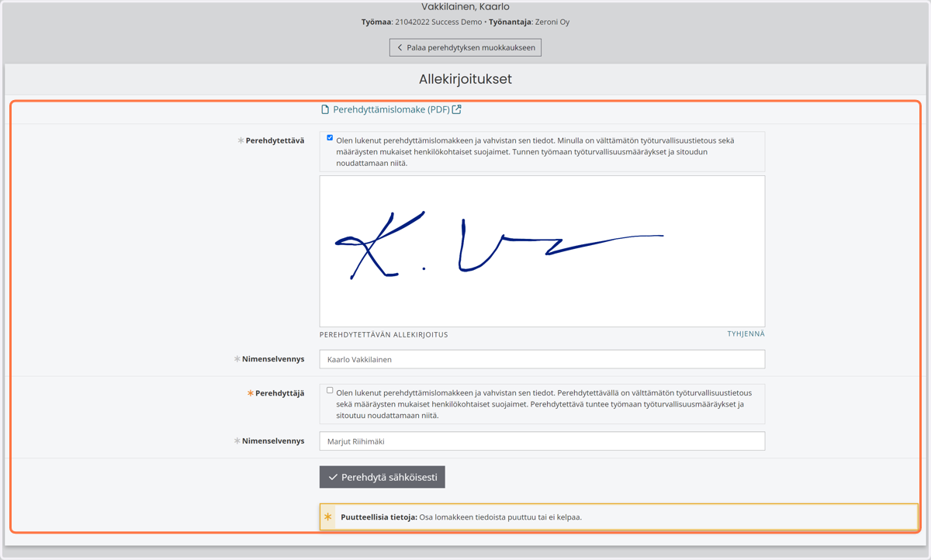Click the checkmark icon in Perehdytä sähköisesti

pyautogui.click(x=333, y=477)
